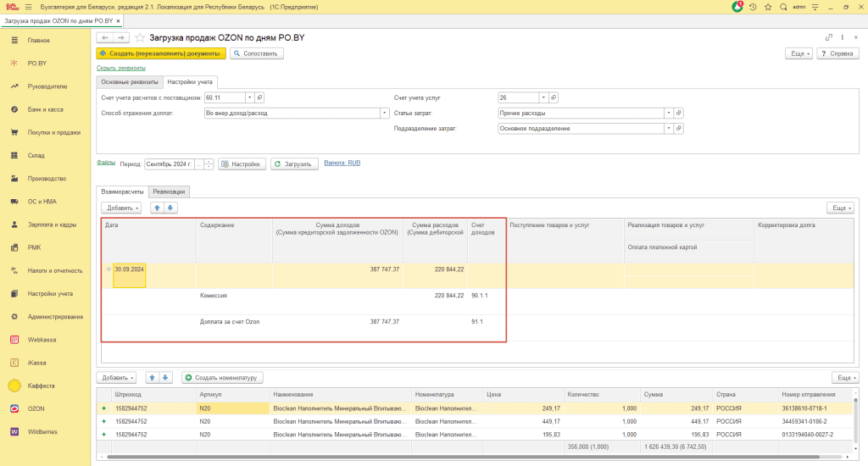Viewport: 868px width, 466px height.
Task: Go back with the left arrow button
Action: pos(104,37)
